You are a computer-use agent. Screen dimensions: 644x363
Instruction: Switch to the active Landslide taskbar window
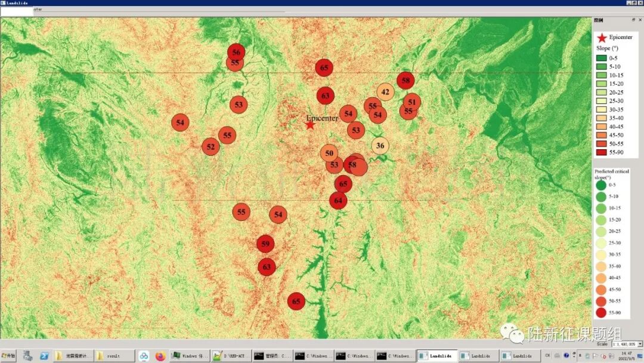437,356
